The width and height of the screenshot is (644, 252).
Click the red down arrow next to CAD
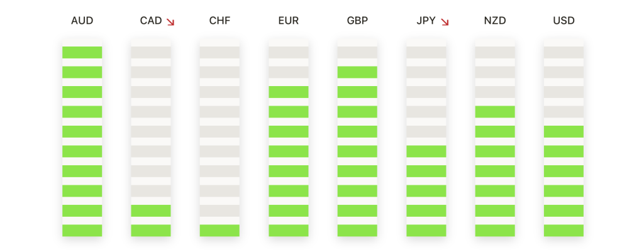click(170, 22)
